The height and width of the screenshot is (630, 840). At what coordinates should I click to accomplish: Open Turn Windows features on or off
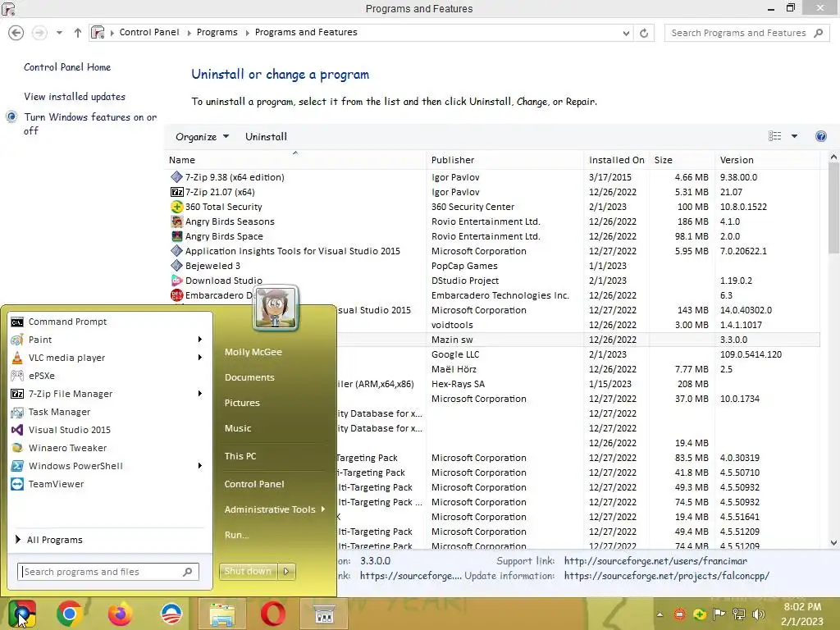click(x=90, y=124)
